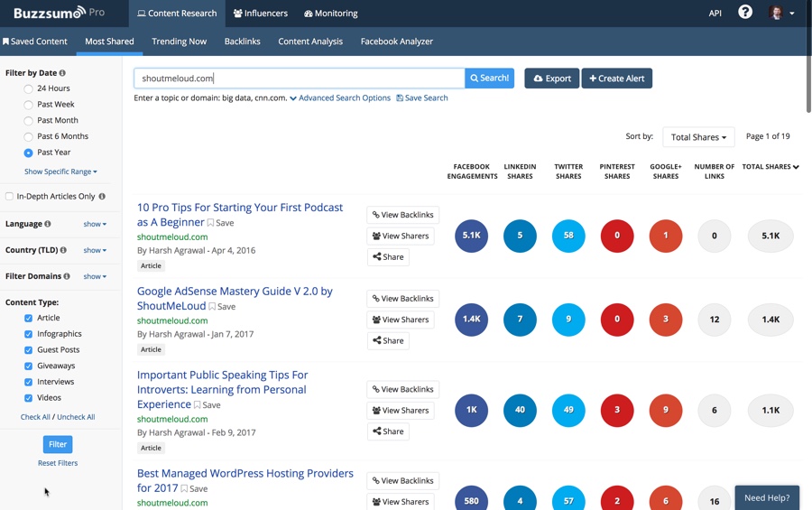This screenshot has height=510, width=812.
Task: Open the Need Help? chat widget
Action: (767, 497)
